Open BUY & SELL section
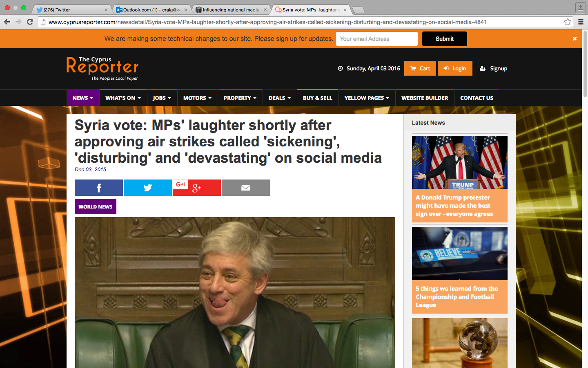This screenshot has width=588, height=368. pyautogui.click(x=318, y=98)
